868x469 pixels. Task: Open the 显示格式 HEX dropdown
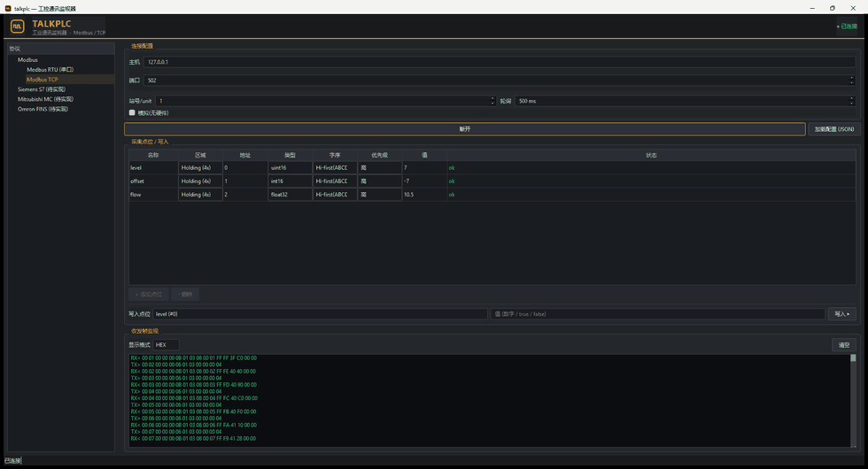[x=167, y=345]
